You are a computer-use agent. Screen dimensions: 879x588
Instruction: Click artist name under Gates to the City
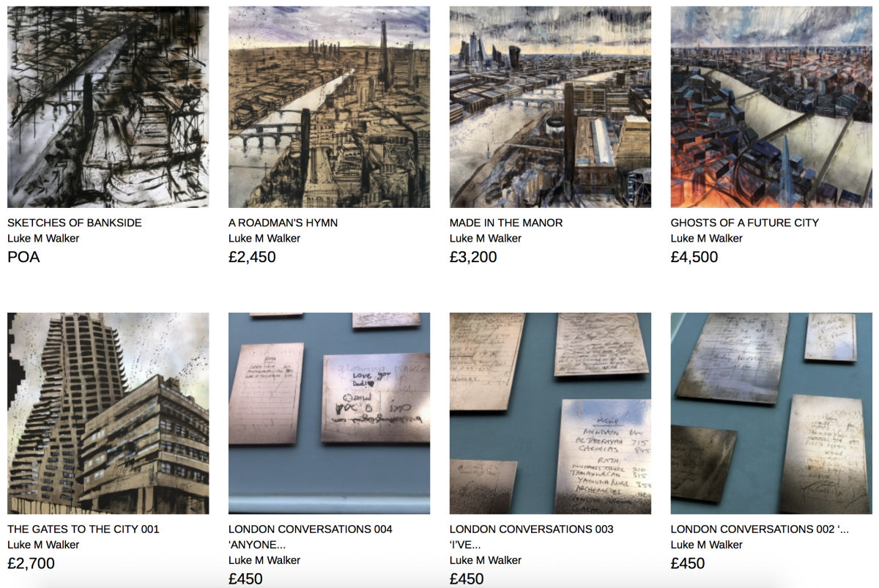tap(43, 544)
